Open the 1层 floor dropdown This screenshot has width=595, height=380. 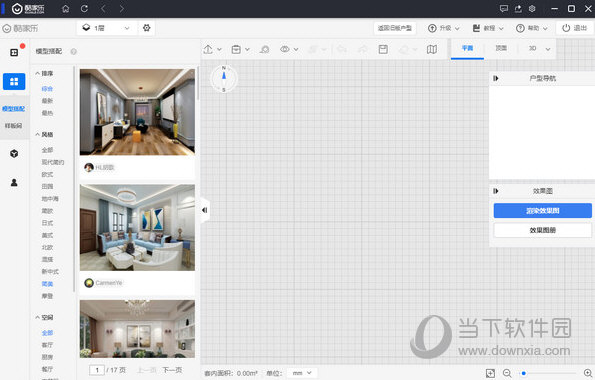click(107, 28)
